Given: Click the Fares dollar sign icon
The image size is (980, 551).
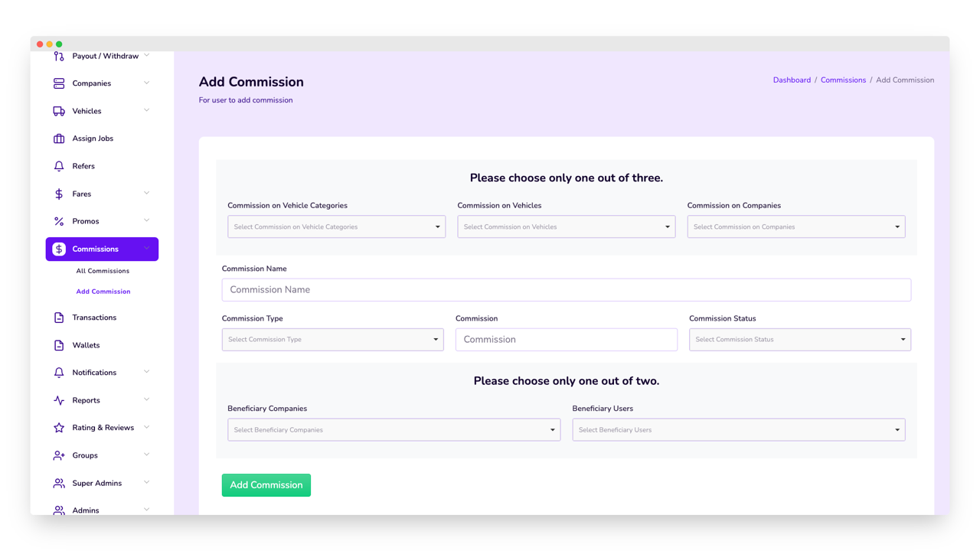Looking at the screenshot, I should [x=59, y=194].
